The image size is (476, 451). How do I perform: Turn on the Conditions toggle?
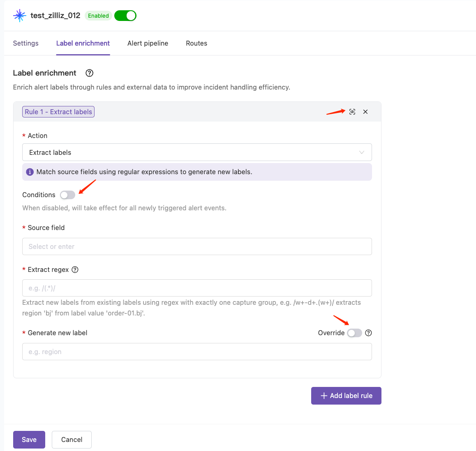click(x=68, y=195)
